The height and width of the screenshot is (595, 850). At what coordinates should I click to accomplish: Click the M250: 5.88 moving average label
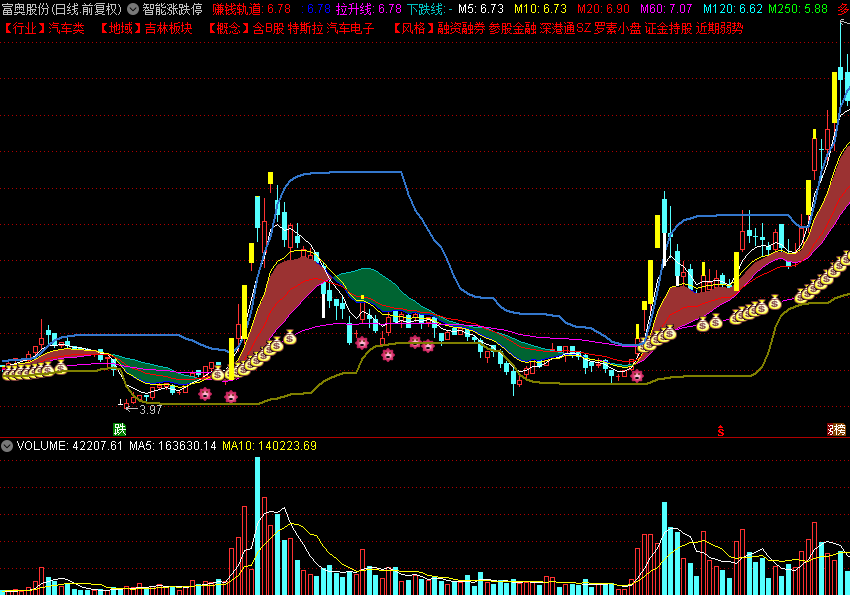(x=798, y=9)
